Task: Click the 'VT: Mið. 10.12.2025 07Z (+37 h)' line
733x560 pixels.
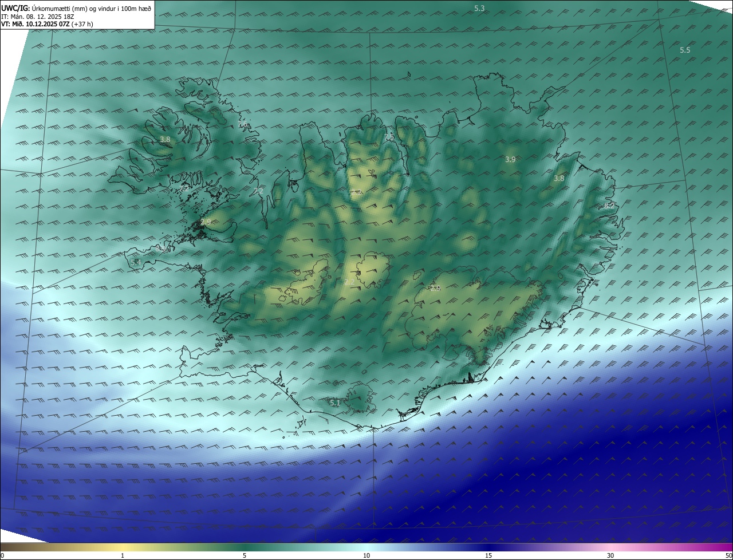Action: click(x=47, y=24)
